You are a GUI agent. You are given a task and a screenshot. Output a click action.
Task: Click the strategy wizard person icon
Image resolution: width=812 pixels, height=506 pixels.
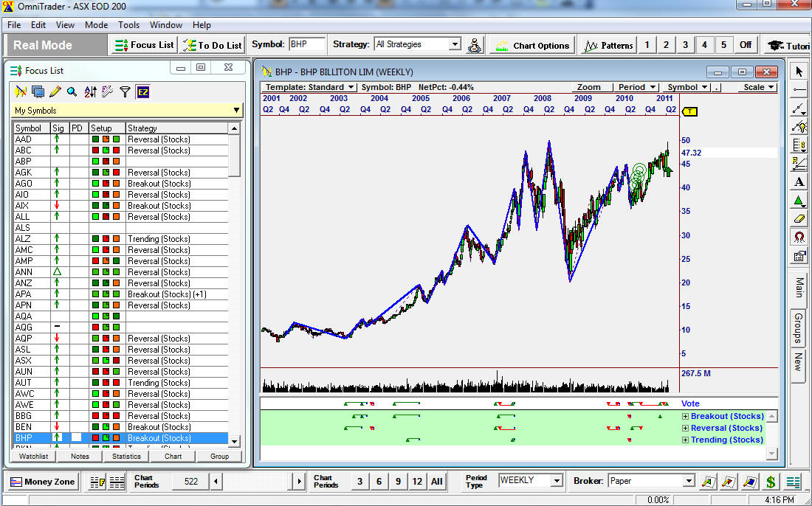(x=475, y=45)
